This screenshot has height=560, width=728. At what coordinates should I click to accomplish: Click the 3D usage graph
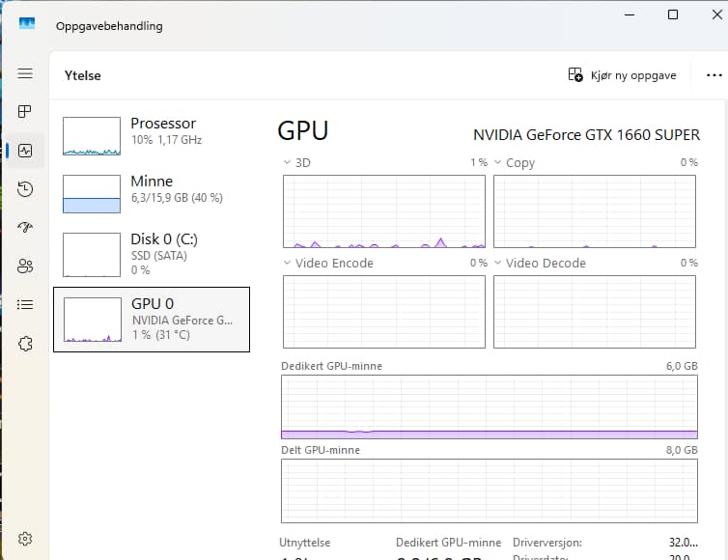(x=384, y=211)
